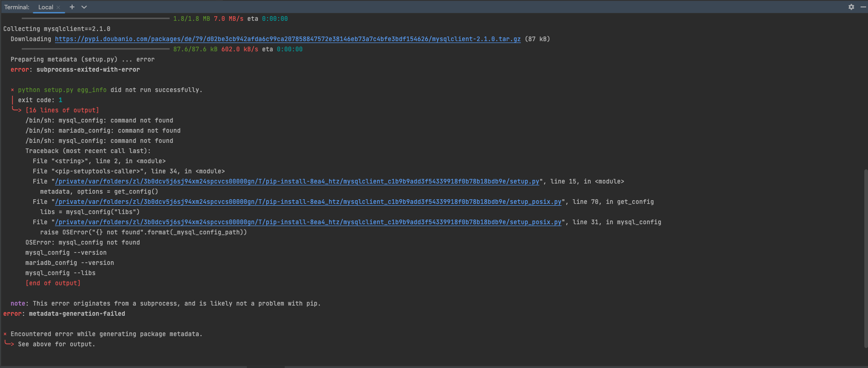The image size is (868, 368).
Task: Open setup_posix.py link for line 31
Action: pyautogui.click(x=308, y=222)
